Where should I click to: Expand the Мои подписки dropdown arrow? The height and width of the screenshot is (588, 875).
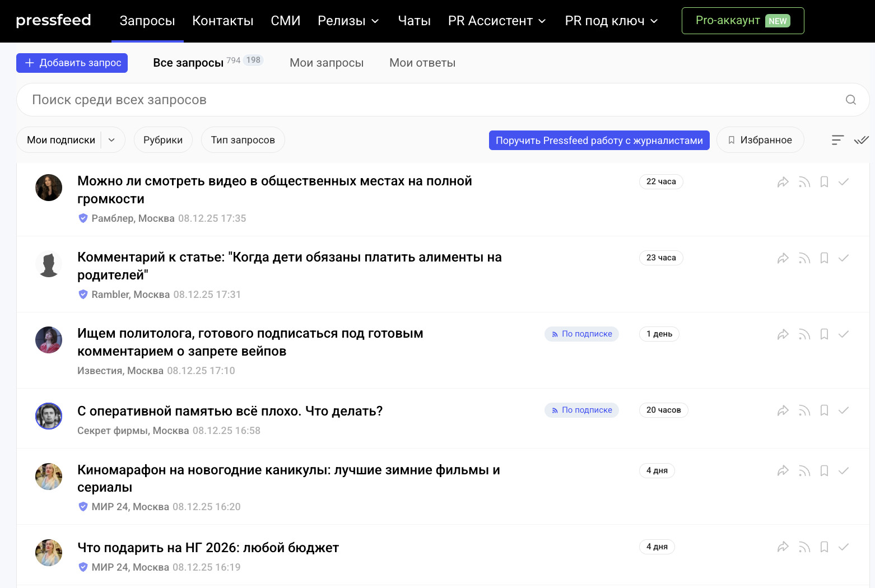[111, 140]
